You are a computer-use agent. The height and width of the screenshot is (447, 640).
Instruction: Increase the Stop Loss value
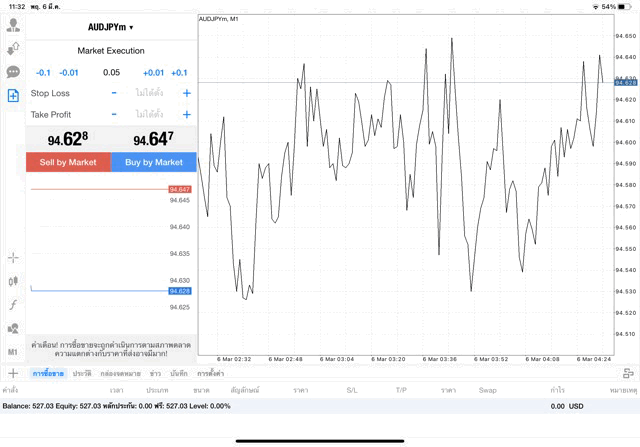click(187, 93)
